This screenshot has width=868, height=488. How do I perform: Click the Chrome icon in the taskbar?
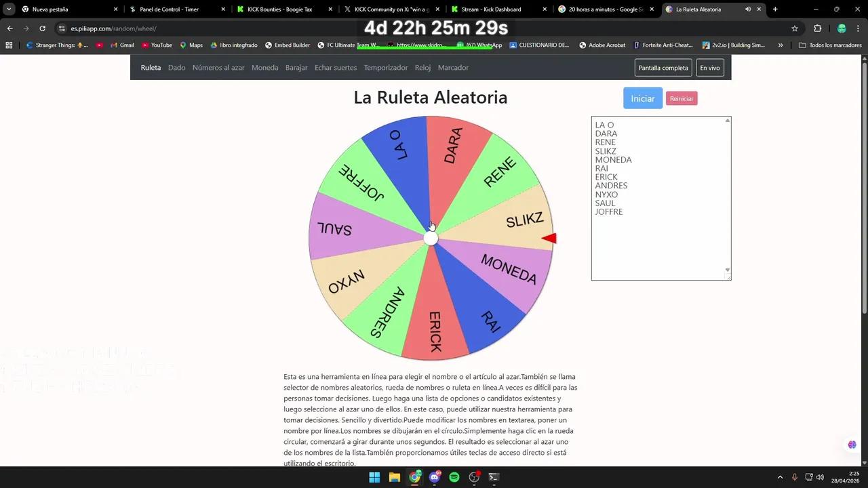coord(414,477)
